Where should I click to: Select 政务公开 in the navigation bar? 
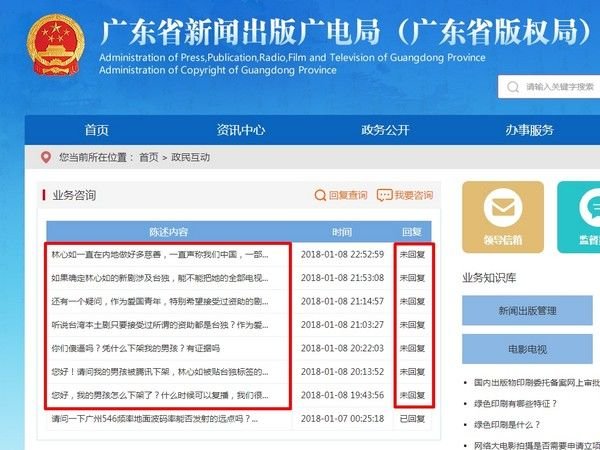click(385, 130)
